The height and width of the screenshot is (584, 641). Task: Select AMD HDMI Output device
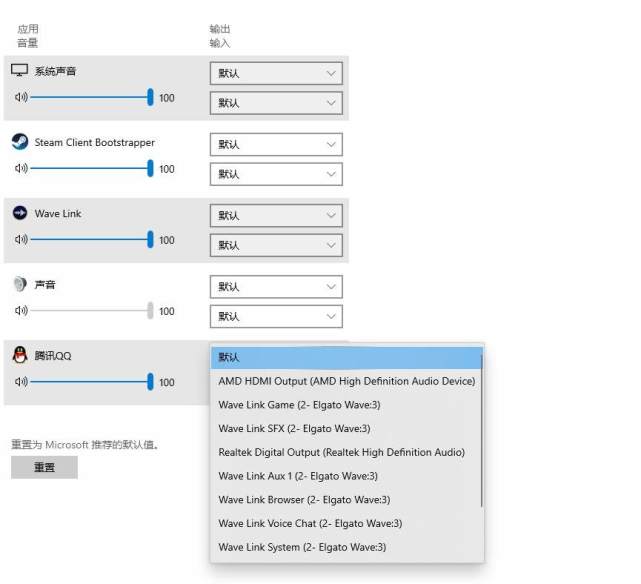(346, 381)
